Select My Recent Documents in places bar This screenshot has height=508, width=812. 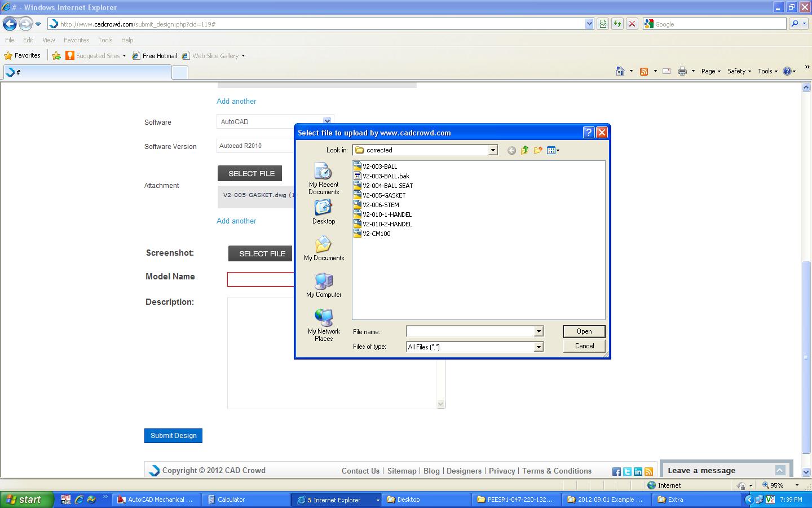click(324, 179)
